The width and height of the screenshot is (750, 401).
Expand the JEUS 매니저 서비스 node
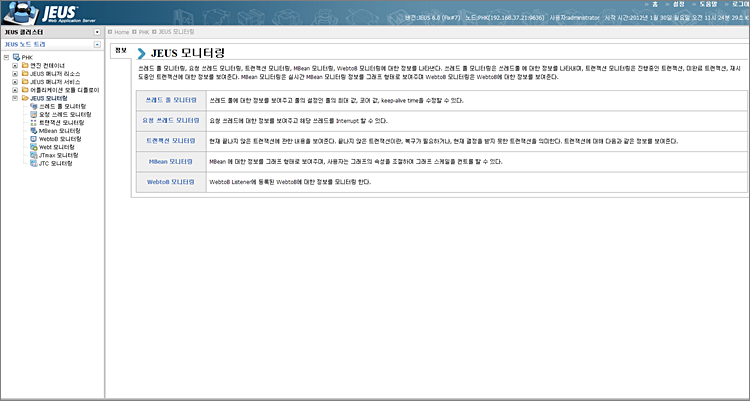(15, 82)
